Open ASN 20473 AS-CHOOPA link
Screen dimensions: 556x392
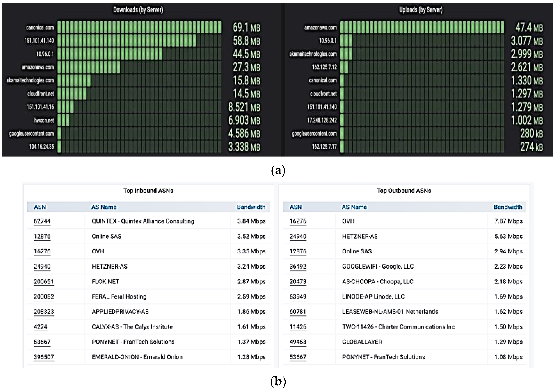coord(298,281)
